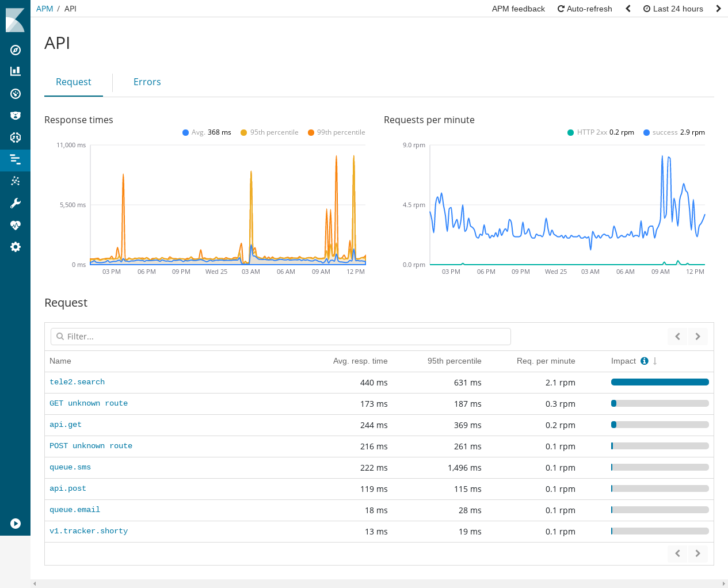Toggle the 95th percentile legend entry
The image size is (728, 588).
click(x=269, y=132)
